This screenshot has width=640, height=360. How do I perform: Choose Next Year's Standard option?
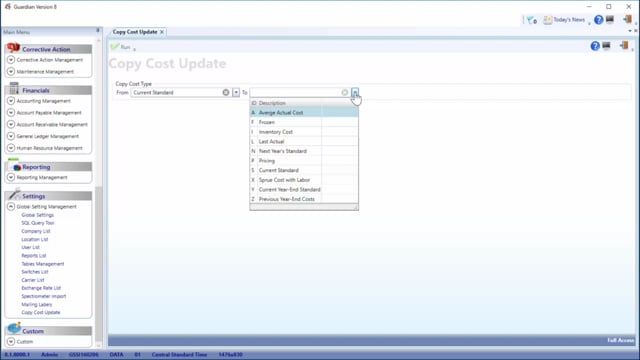[x=304, y=151]
